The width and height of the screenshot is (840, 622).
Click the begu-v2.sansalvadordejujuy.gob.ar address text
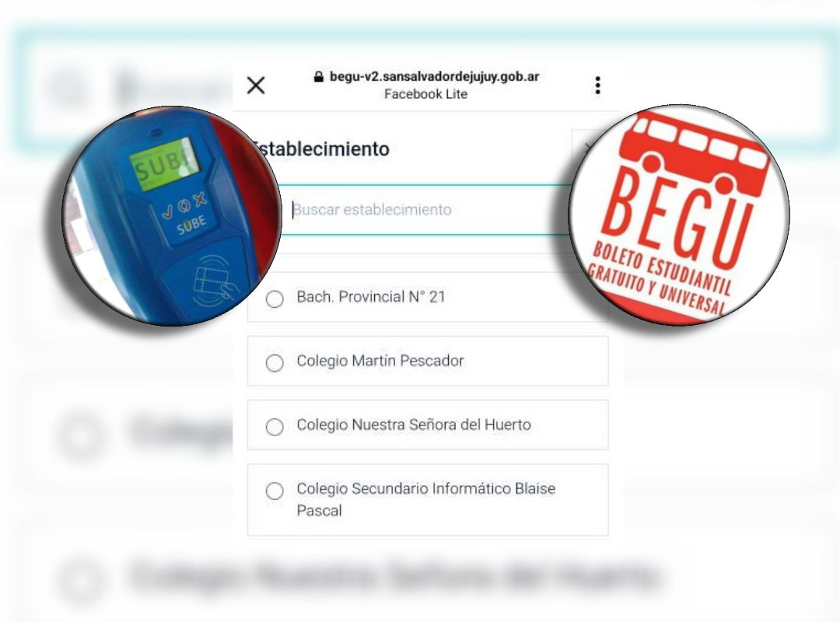click(434, 77)
